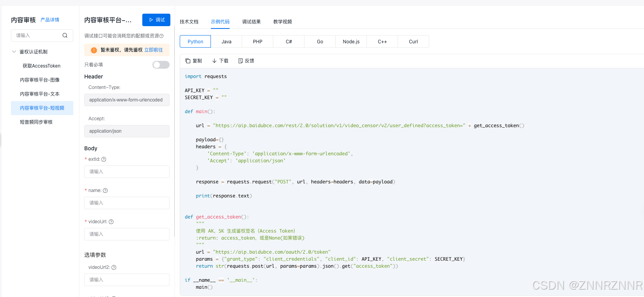The image size is (644, 297).
Task: Click the videoUrl2 input field
Action: [x=127, y=280]
